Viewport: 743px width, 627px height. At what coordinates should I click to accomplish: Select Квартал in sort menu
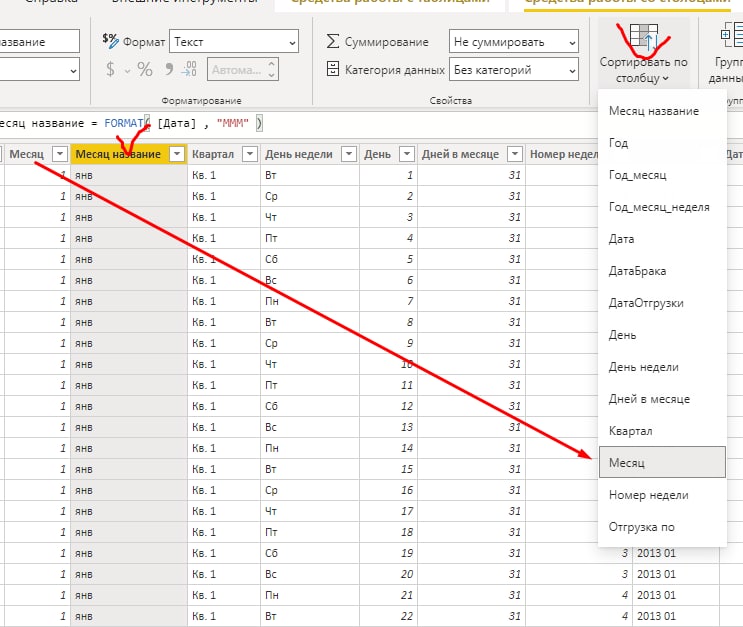coord(662,431)
